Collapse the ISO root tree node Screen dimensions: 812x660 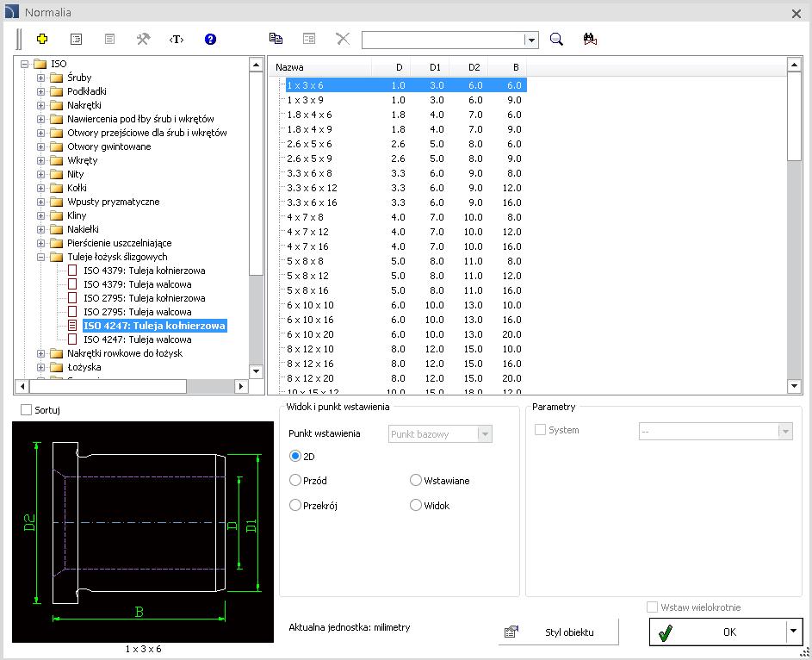(x=24, y=64)
